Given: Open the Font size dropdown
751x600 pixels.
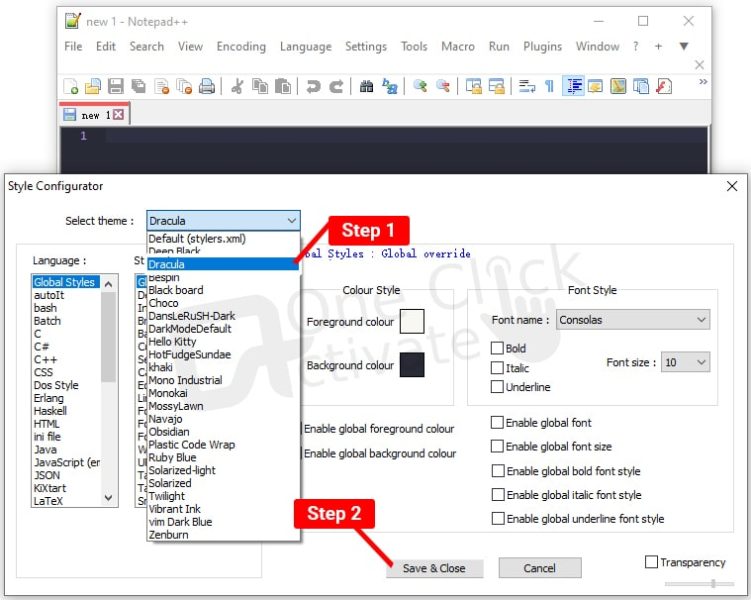Looking at the screenshot, I should (x=685, y=362).
